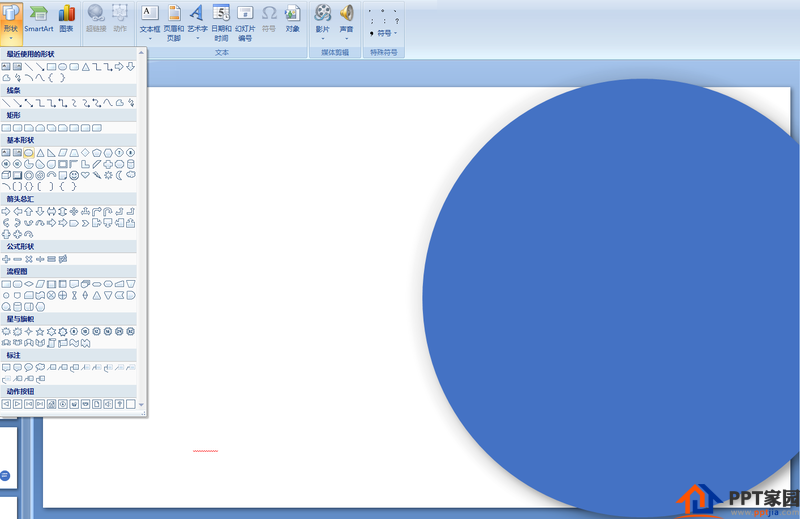Click the 流程图 section header text
Viewport: 800px width, 519px height.
[x=17, y=271]
